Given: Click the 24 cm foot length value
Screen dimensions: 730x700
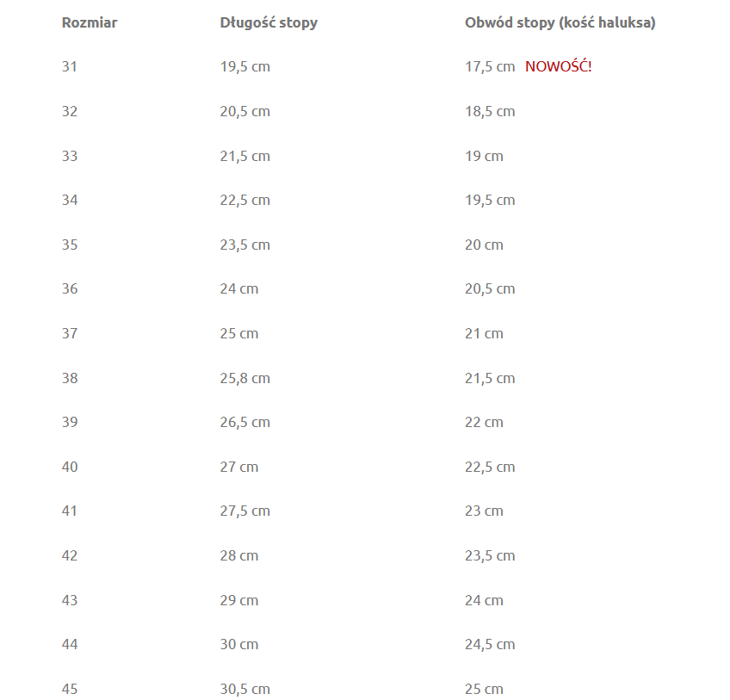Looking at the screenshot, I should pyautogui.click(x=239, y=288).
